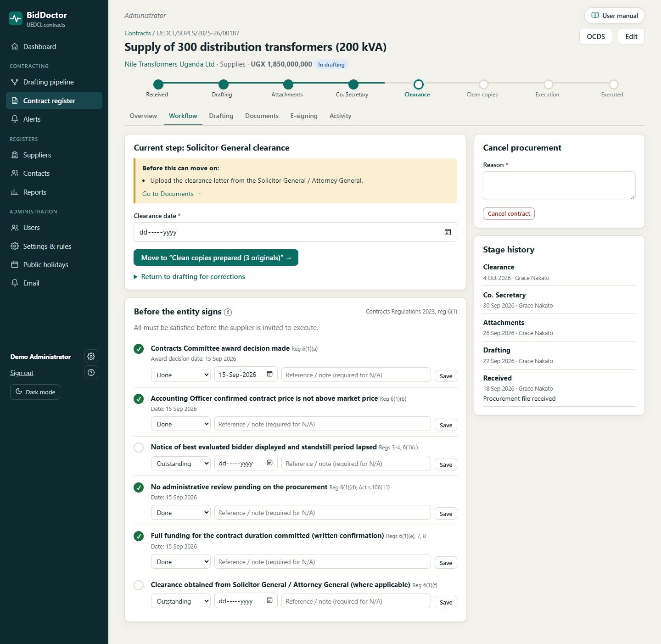
Task: Open Outstanding dropdown for standstill period notice
Action: 181,463
